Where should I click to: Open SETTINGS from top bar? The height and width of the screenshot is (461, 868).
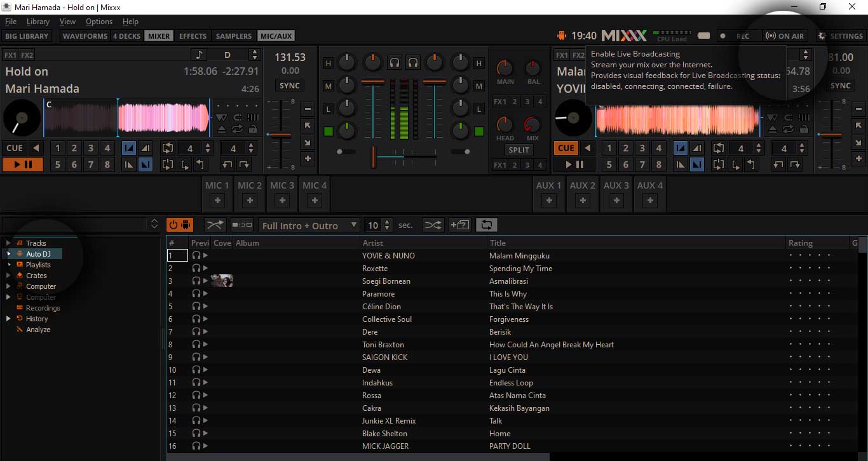(x=840, y=36)
